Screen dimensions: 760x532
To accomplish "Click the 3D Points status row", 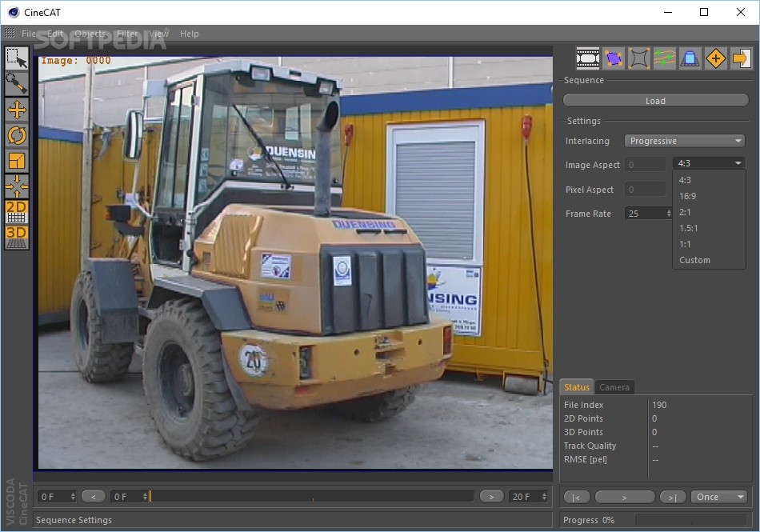I will click(655, 432).
